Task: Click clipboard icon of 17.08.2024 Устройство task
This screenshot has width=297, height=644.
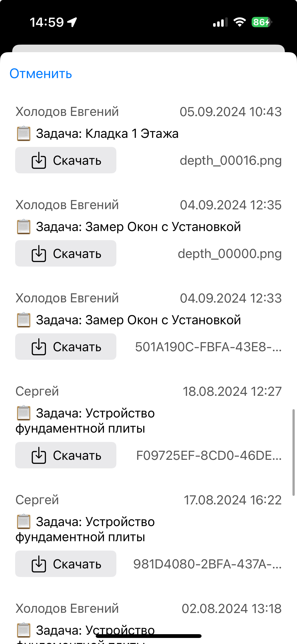Action: tap(24, 522)
